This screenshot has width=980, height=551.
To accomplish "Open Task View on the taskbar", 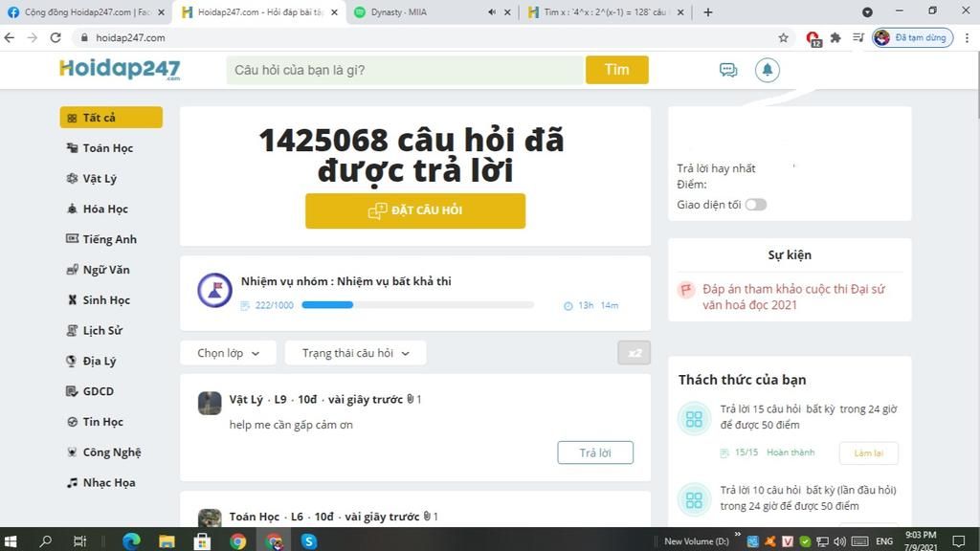I will coord(80,541).
